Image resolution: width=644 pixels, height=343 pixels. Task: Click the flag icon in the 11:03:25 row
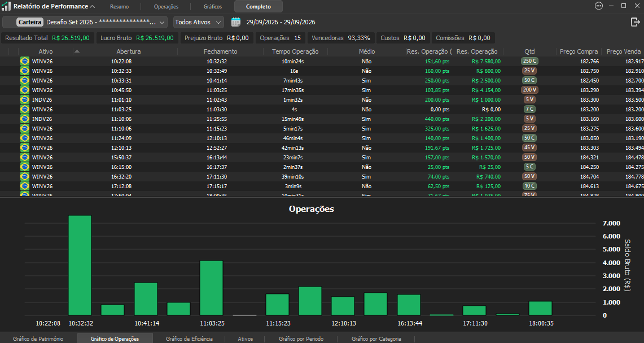25,110
